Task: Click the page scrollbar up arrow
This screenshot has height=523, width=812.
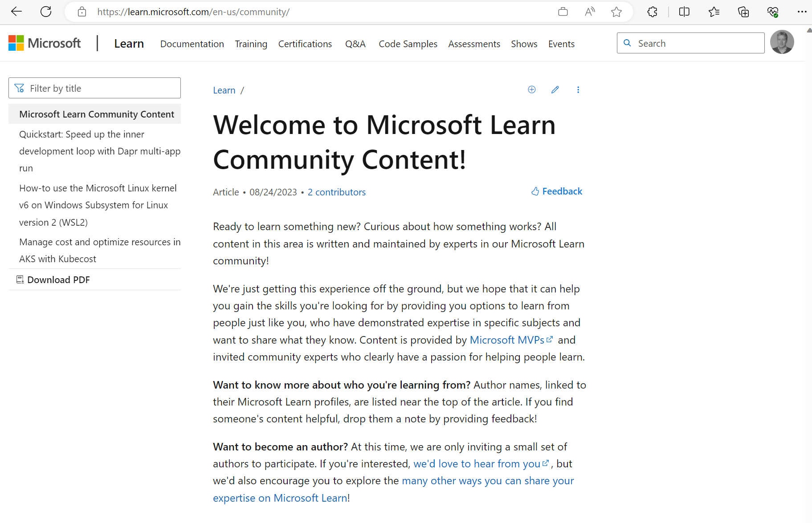Action: (x=809, y=30)
